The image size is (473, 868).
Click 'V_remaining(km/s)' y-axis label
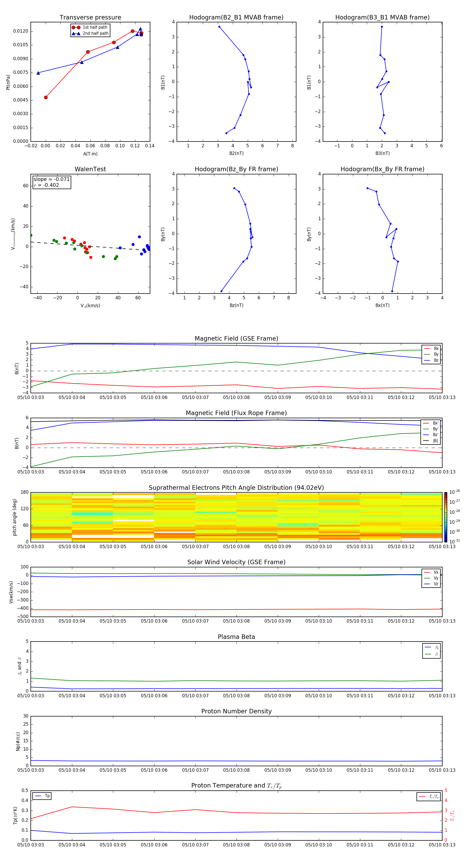(13, 234)
